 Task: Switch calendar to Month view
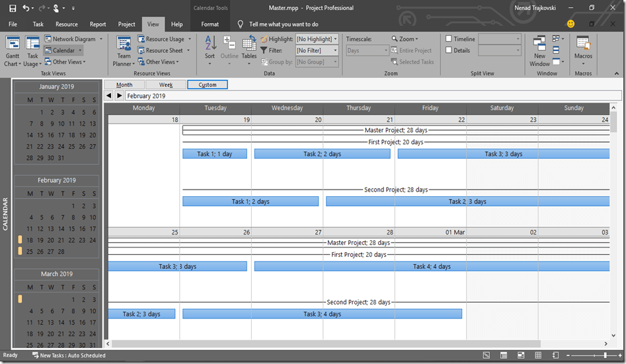[x=124, y=85]
